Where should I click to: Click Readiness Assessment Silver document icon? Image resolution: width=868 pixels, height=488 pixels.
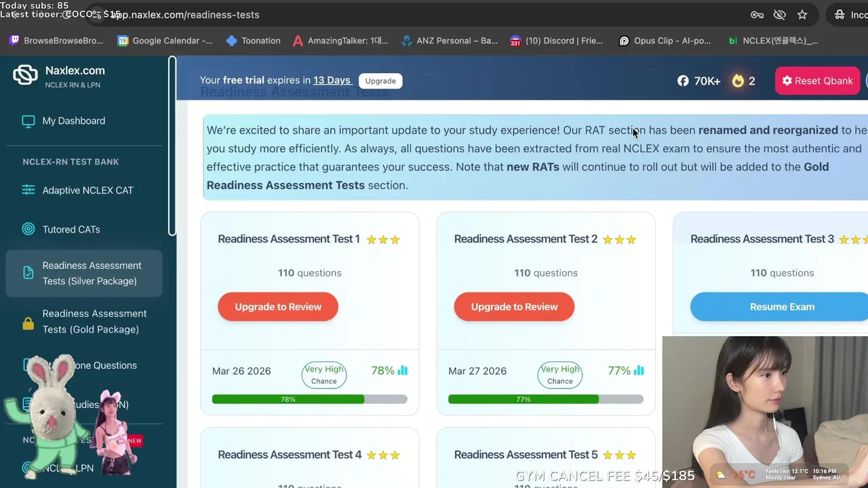(x=28, y=273)
